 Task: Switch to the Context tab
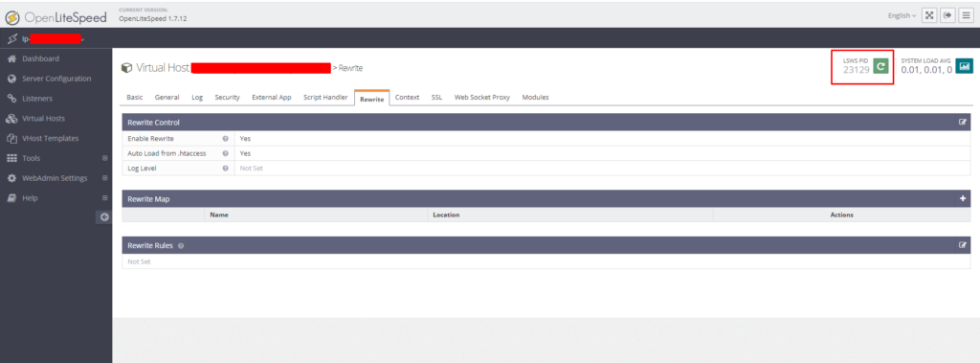point(407,98)
